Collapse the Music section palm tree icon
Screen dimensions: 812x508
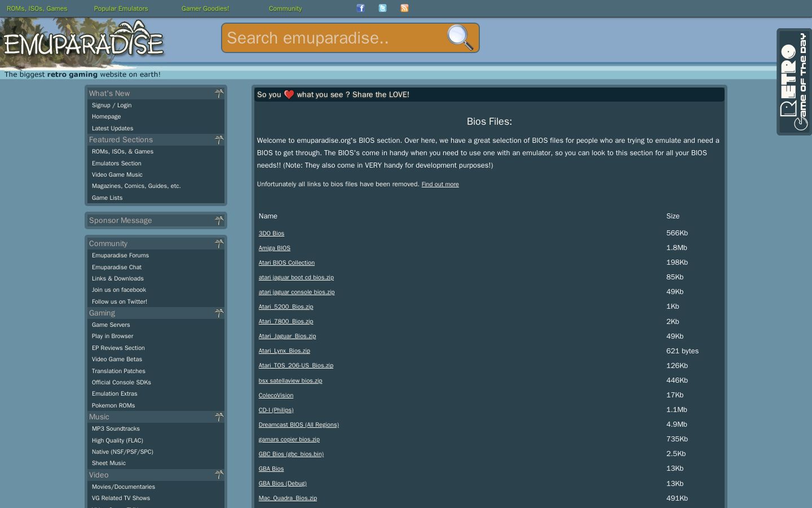219,417
